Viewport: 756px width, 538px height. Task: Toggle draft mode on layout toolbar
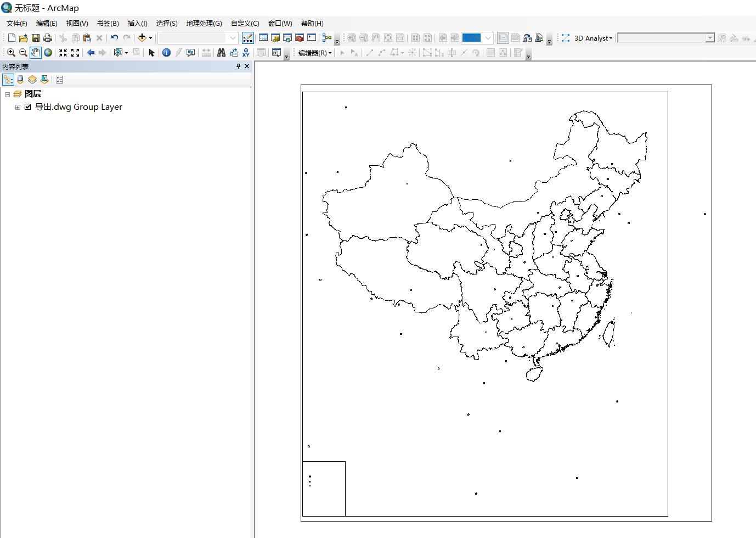[503, 38]
